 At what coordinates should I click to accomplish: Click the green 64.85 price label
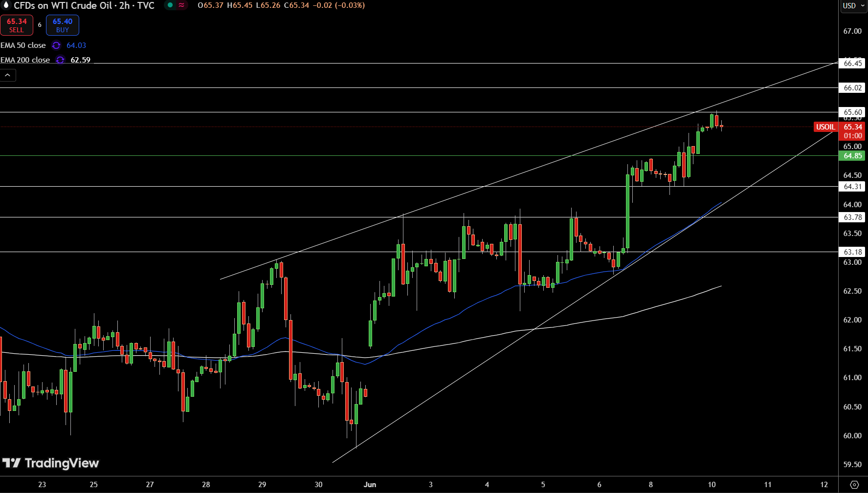click(852, 156)
